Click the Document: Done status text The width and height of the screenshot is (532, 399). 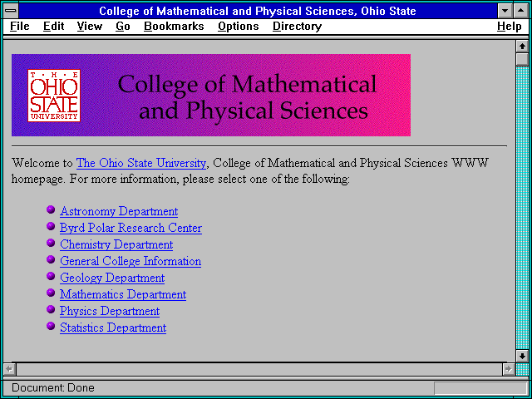(53, 387)
